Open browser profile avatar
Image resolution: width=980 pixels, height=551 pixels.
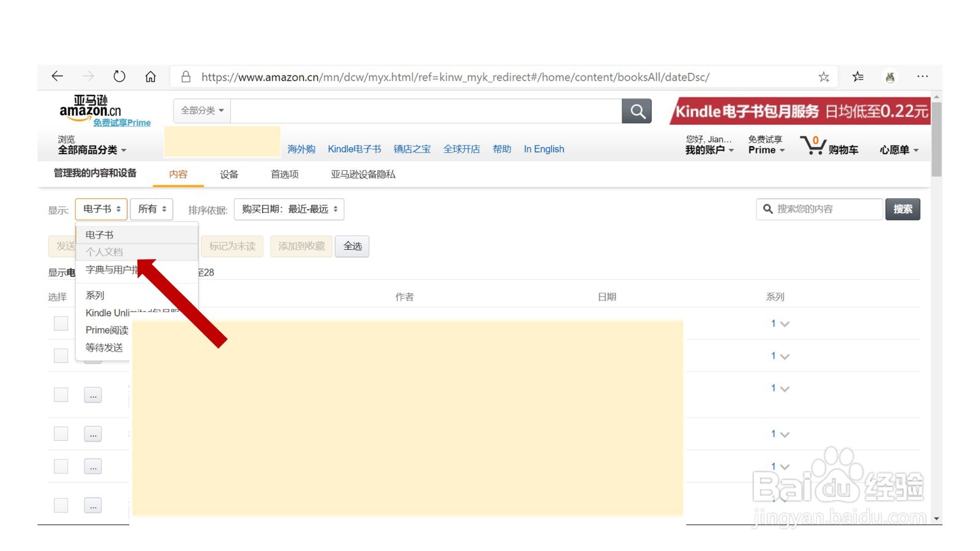coord(890,77)
